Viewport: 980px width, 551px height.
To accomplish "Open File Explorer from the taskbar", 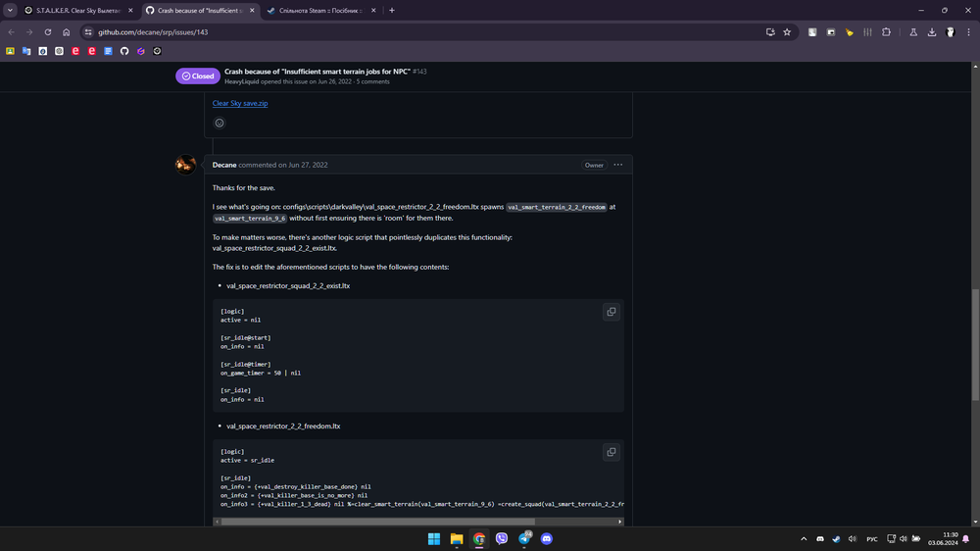I will 457,539.
